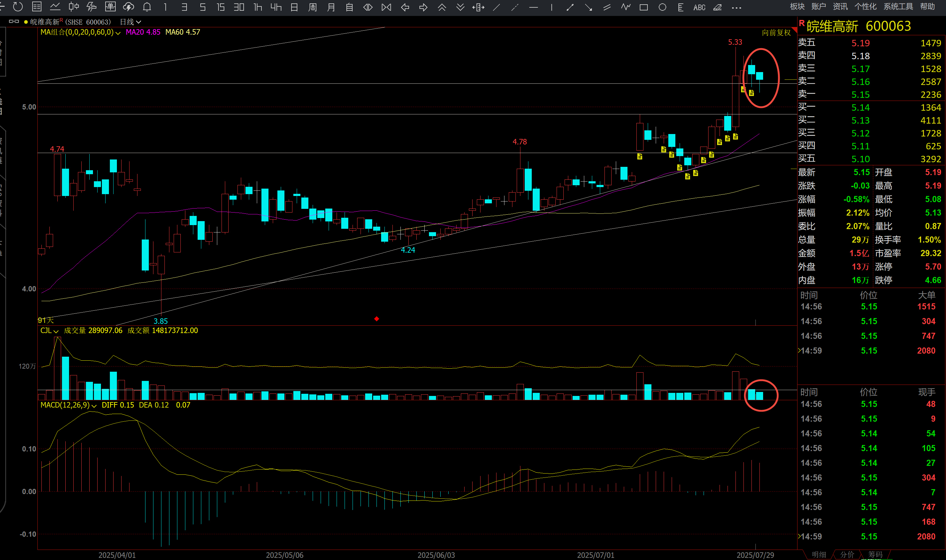Click the 涨停 5.70 value
The width and height of the screenshot is (946, 560).
pos(933,267)
